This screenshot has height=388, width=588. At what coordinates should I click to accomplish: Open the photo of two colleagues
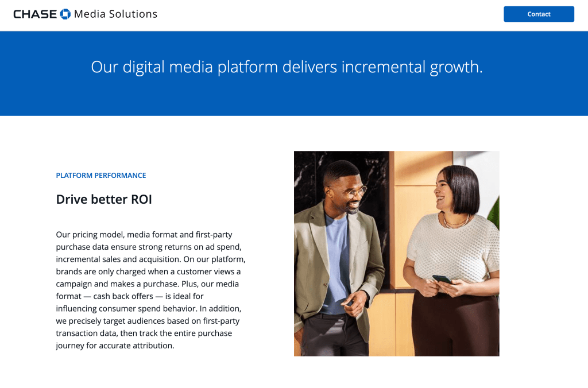click(x=396, y=253)
